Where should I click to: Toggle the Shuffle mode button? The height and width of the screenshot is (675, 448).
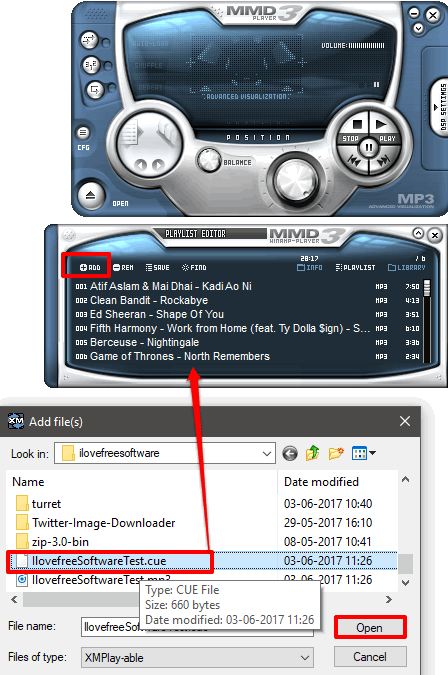click(x=91, y=65)
